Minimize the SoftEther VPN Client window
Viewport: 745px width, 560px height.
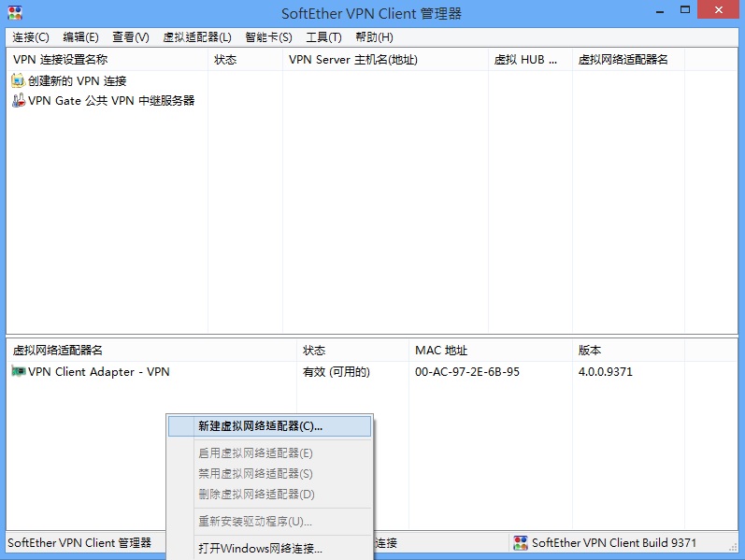click(660, 11)
